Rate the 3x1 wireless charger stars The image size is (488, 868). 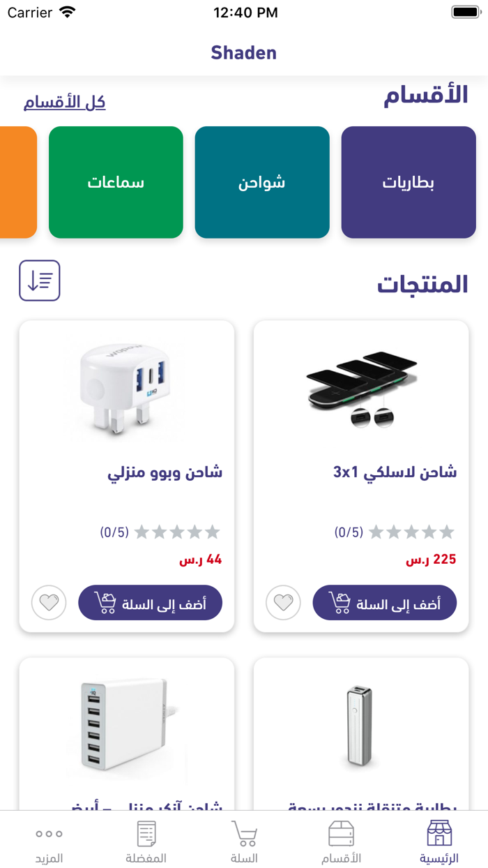click(x=411, y=532)
